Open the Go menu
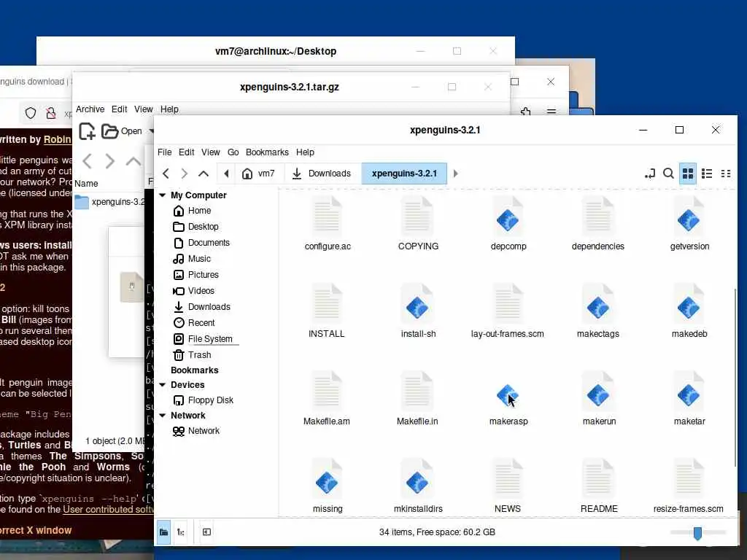This screenshot has height=560, width=747. click(x=233, y=152)
